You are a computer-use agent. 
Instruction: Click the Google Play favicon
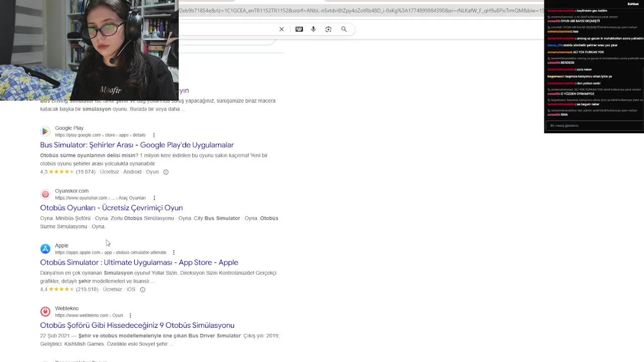45,131
